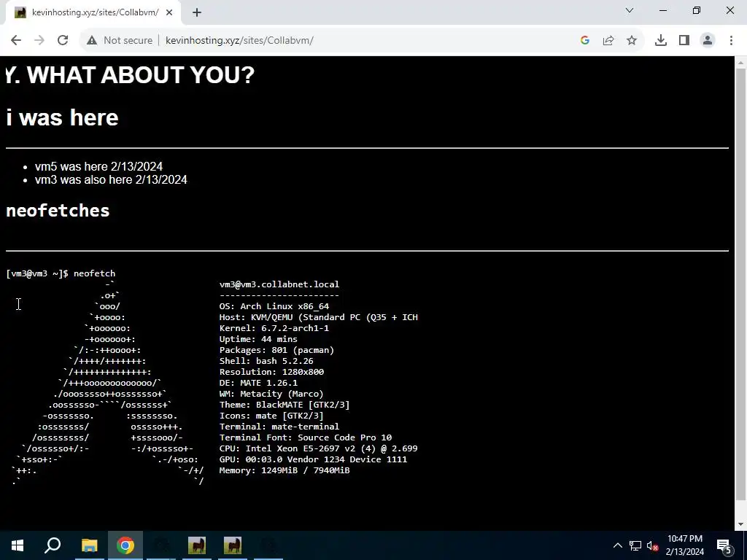Open the first horse icon taskbar app
The image size is (747, 560).
click(197, 545)
